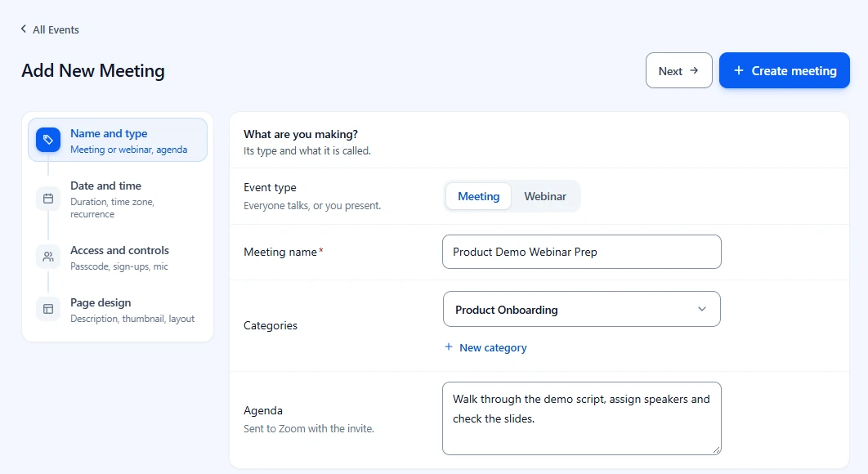Click 'Its type and what it is called.' text
The image size is (868, 474).
pos(306,150)
